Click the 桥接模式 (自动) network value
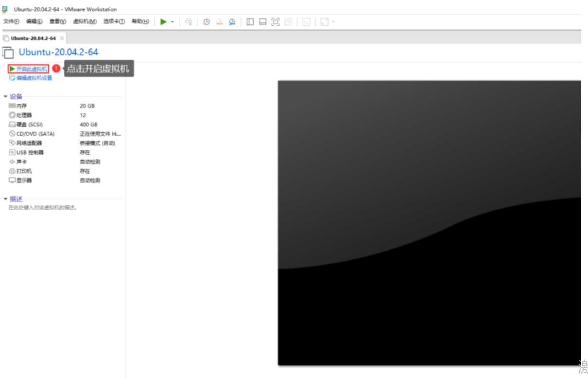Image resolution: width=588 pixels, height=378 pixels. [x=97, y=143]
